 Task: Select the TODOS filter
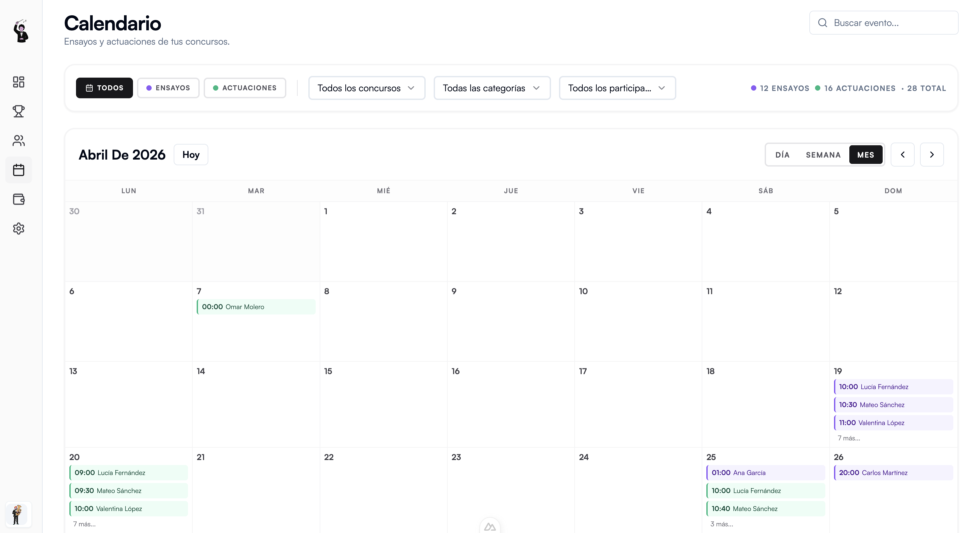point(104,88)
